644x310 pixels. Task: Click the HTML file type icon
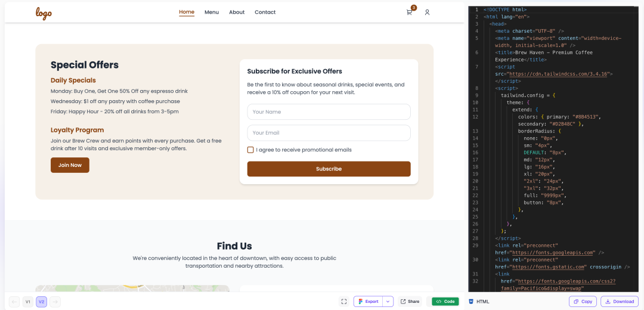472,302
